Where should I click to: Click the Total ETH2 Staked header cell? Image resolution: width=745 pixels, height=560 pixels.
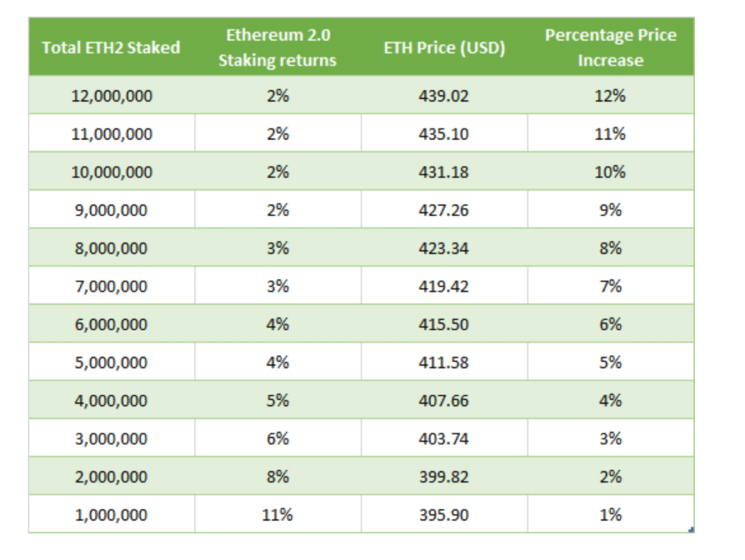pyautogui.click(x=111, y=47)
